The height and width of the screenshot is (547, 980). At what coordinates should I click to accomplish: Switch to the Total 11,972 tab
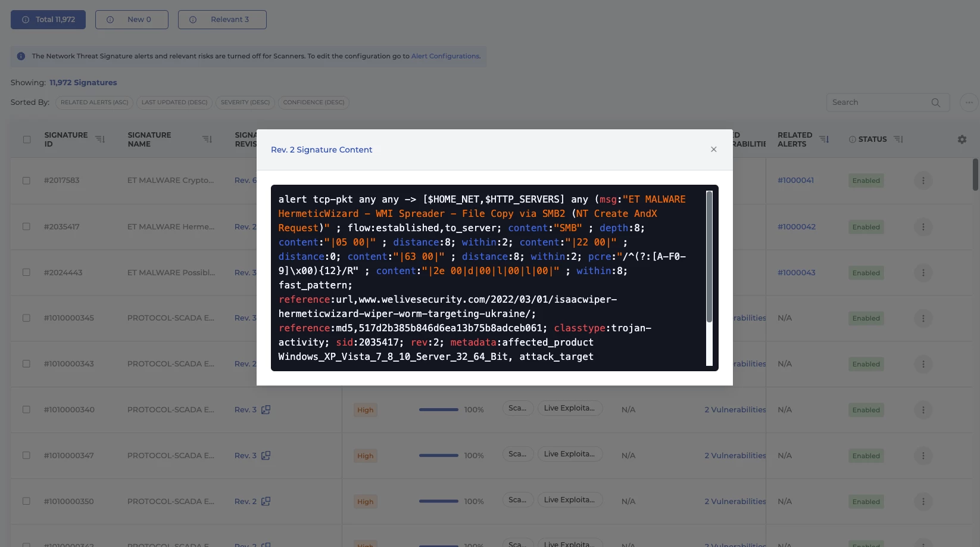point(48,20)
